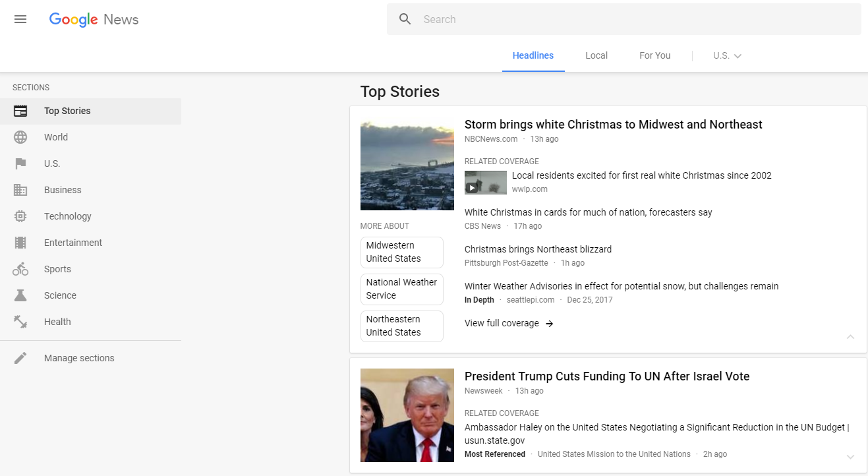Open Christmas brings Northeast blizzard article

pyautogui.click(x=538, y=249)
